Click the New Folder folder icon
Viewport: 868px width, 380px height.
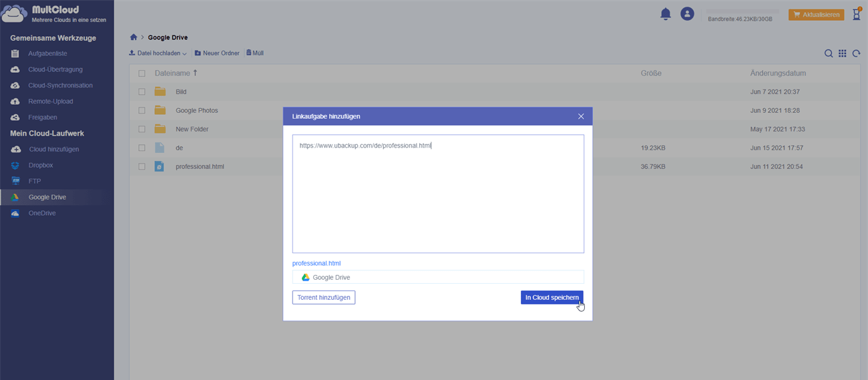(x=160, y=129)
